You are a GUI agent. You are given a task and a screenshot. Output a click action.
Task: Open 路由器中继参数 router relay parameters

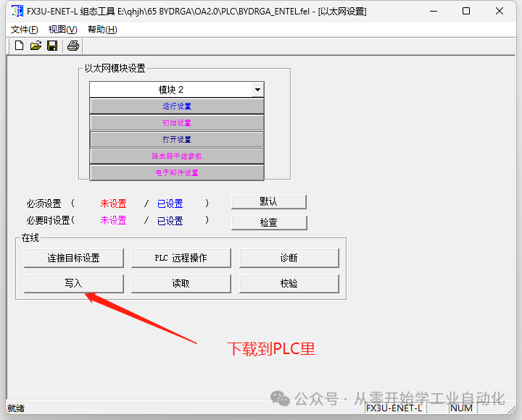(177, 156)
